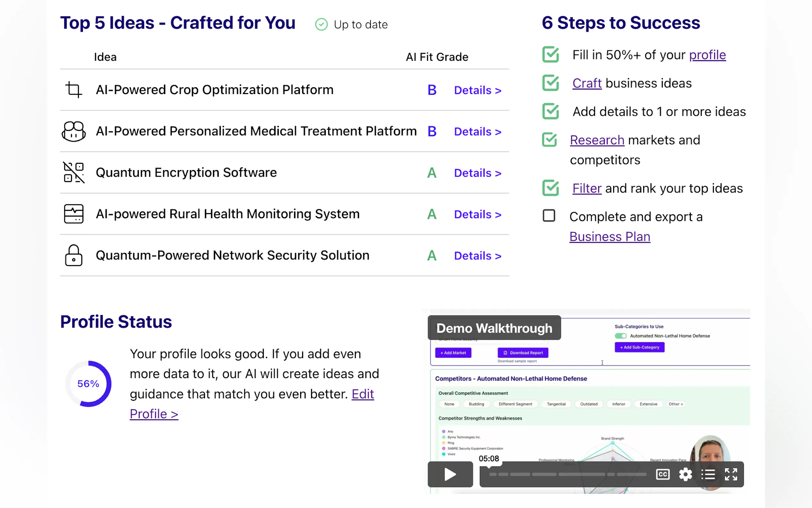
Task: Check the Complete and export Business Plan box
Action: (549, 216)
